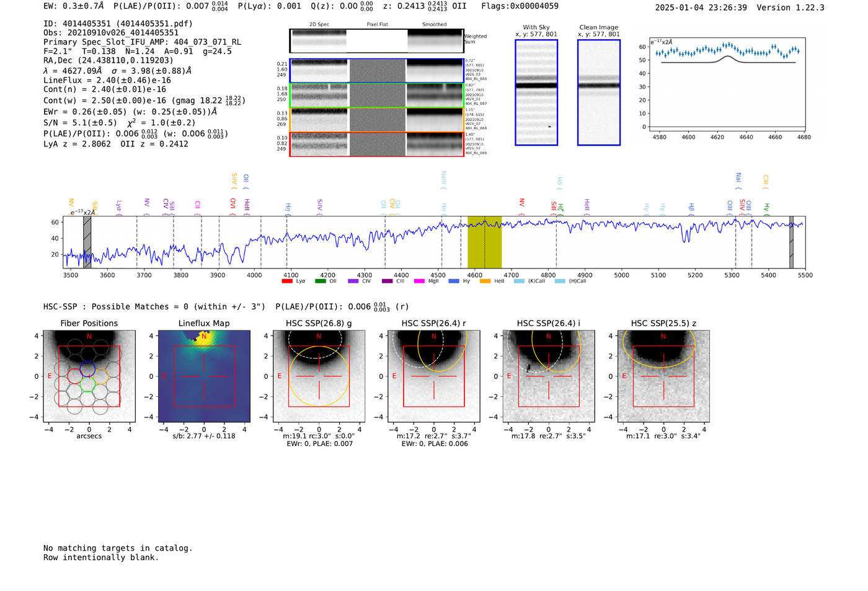Click the green OII legend swatch
Screen dimensions: 868x591
click(x=320, y=281)
